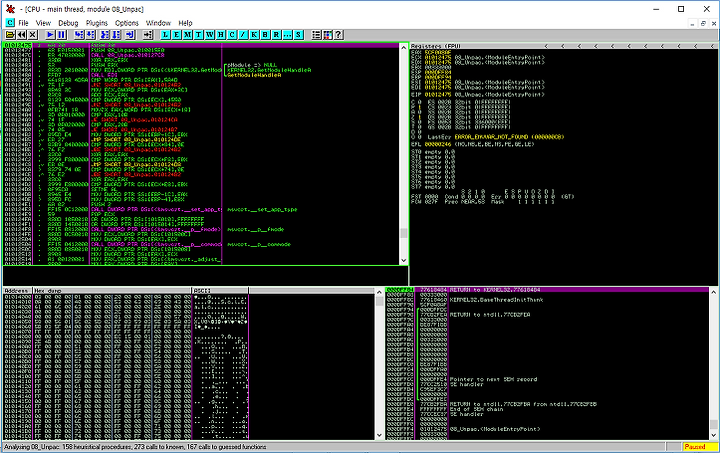Click the Trace into toolbar icon

click(105, 35)
